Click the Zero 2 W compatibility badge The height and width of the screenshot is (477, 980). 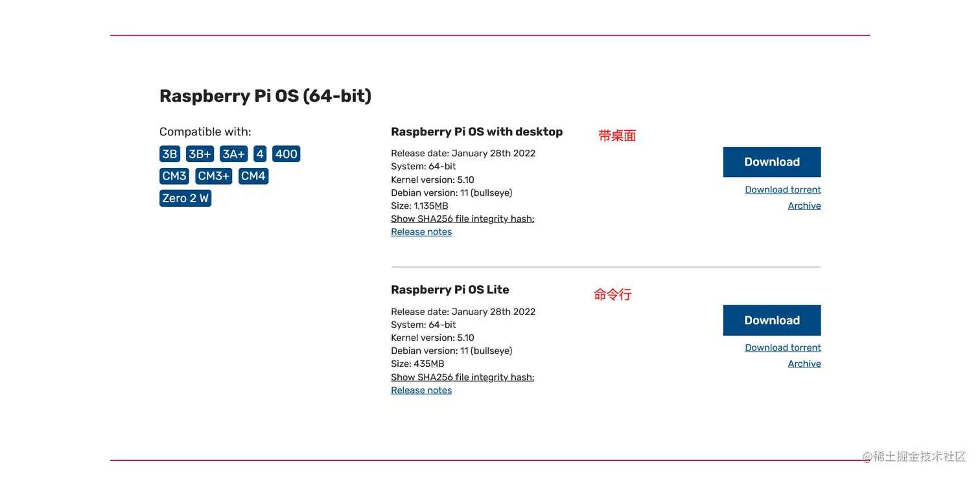[x=185, y=198]
